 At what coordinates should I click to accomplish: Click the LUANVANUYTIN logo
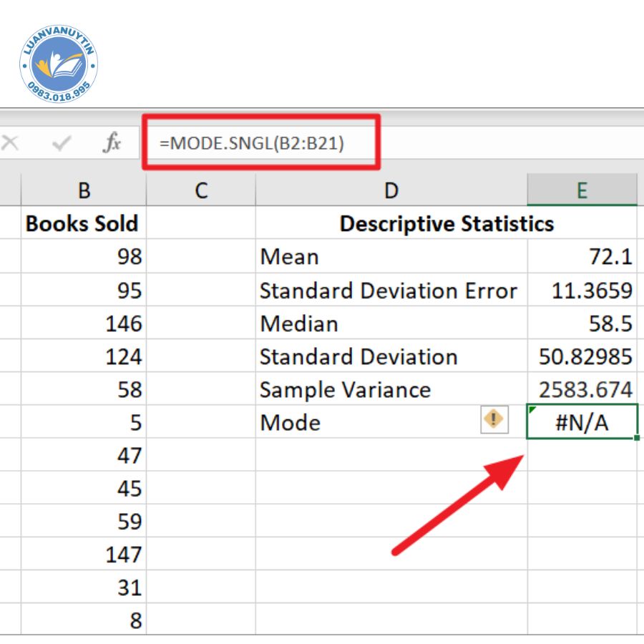tap(59, 66)
